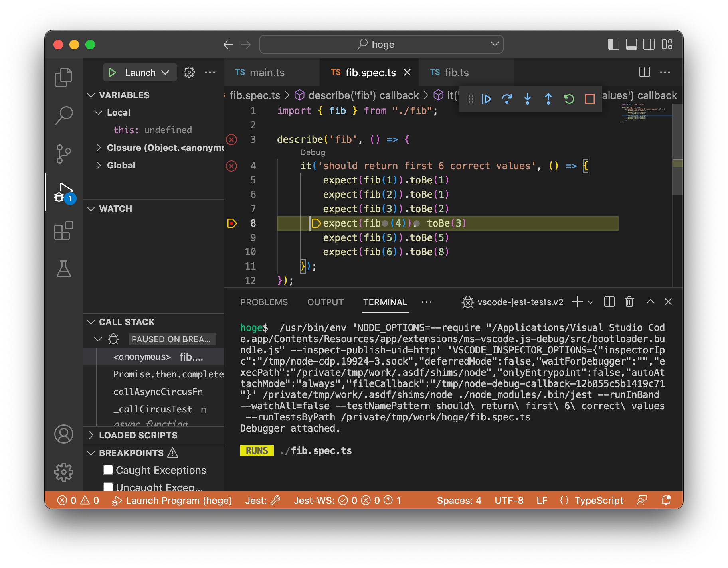This screenshot has width=728, height=568.
Task: Stop the debugger with the red square
Action: (590, 99)
